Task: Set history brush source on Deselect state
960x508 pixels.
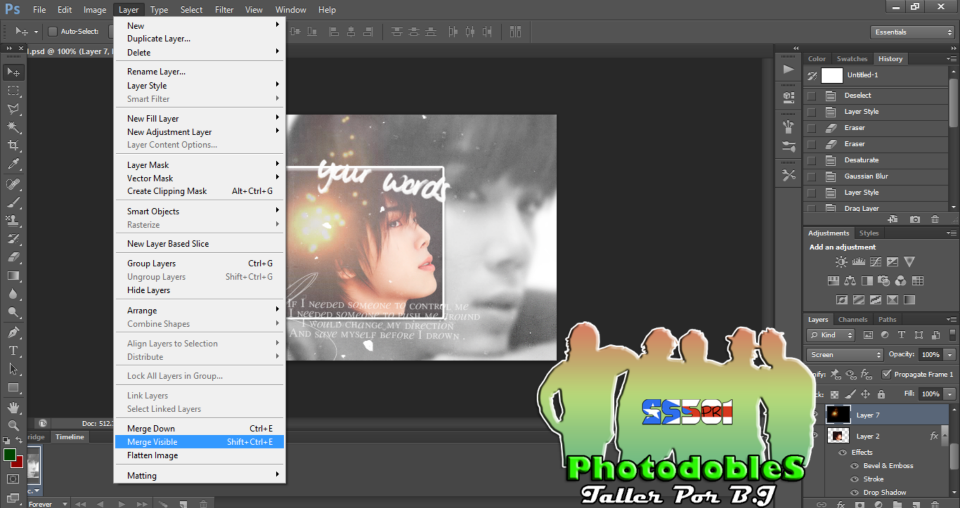Action: pos(811,95)
